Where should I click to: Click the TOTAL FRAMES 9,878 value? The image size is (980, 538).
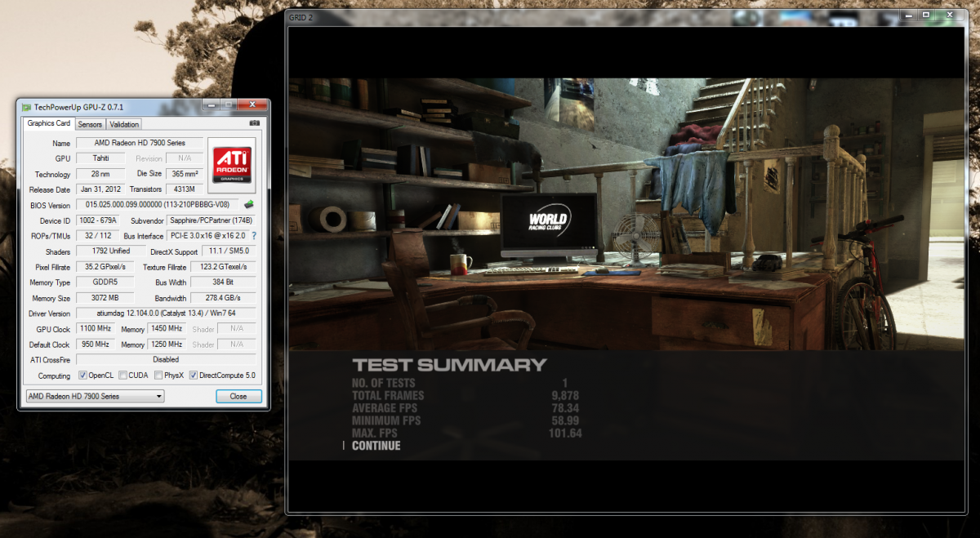(x=565, y=395)
